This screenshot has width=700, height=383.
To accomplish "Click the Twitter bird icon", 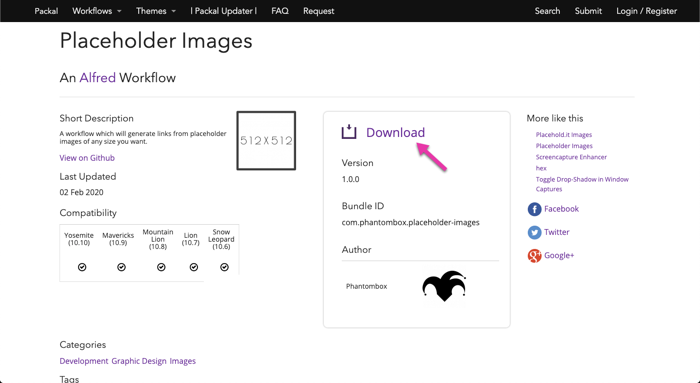I will point(534,232).
